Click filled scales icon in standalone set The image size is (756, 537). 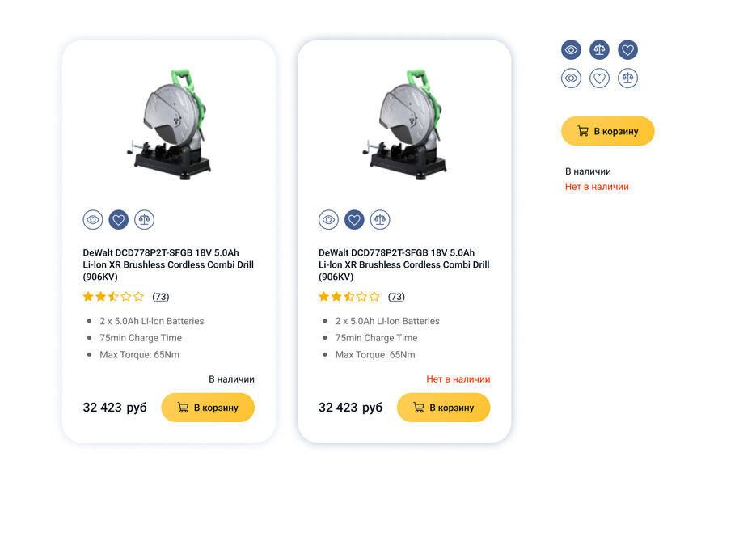click(x=599, y=49)
